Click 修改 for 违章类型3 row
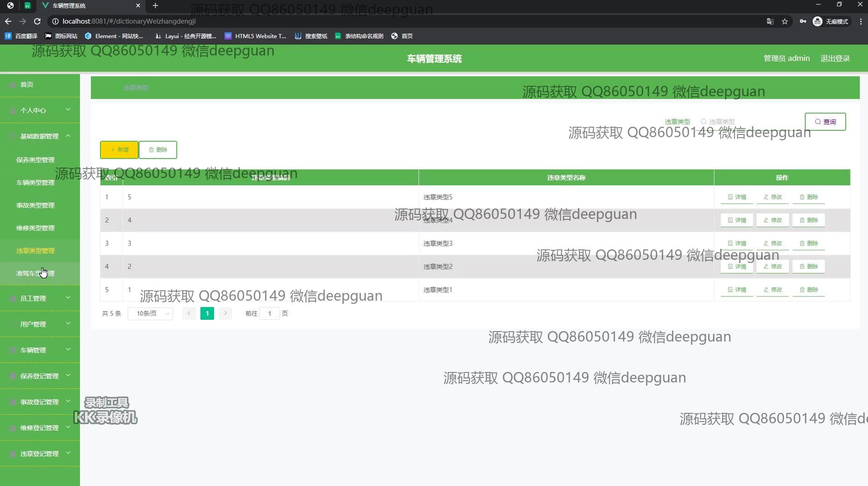This screenshot has height=486, width=868. coord(773,243)
